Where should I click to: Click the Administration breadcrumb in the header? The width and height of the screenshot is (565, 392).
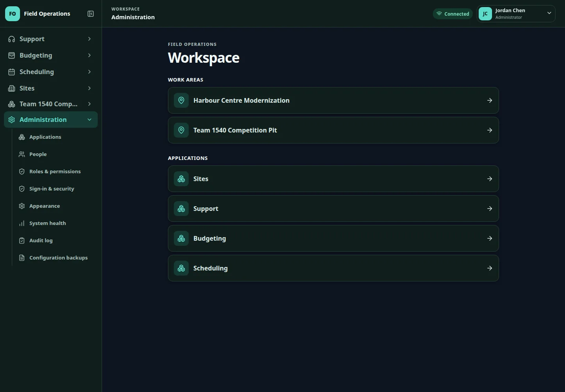(133, 17)
